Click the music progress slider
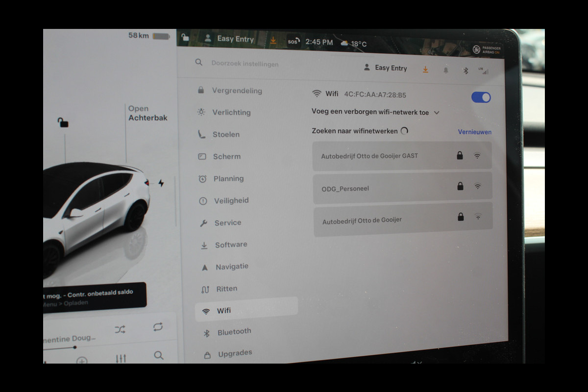The width and height of the screenshot is (588, 392). coord(74,347)
